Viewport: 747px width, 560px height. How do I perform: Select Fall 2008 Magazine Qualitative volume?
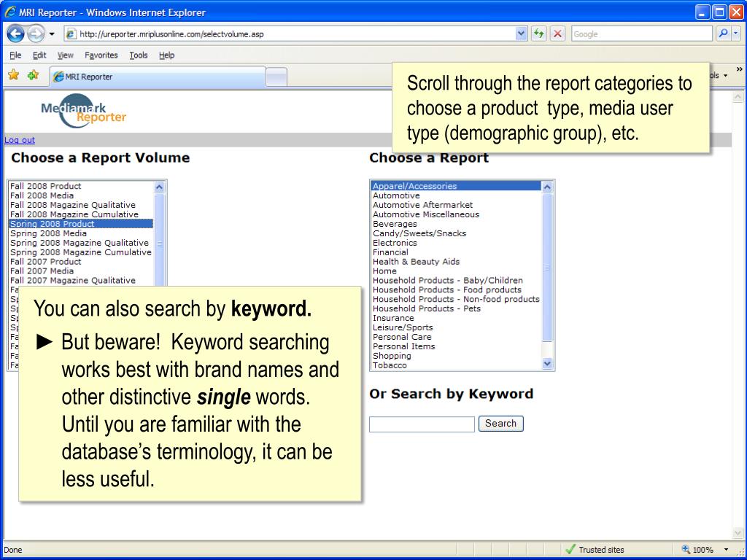(x=80, y=205)
